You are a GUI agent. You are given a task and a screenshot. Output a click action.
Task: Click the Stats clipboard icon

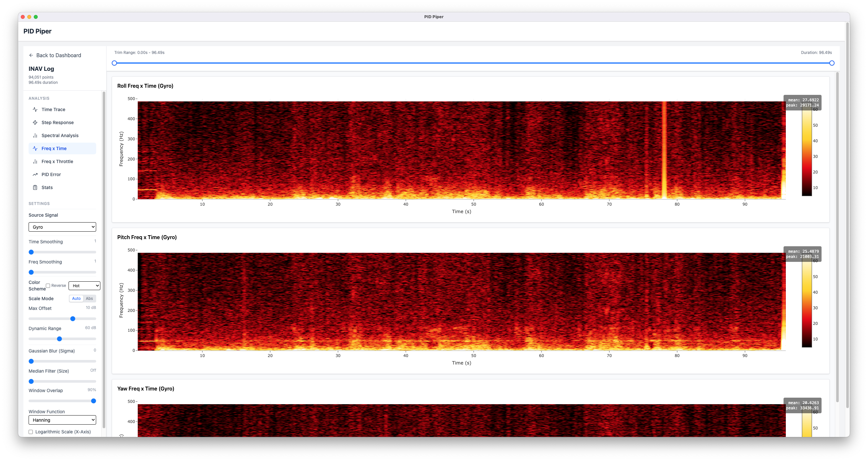(x=35, y=187)
